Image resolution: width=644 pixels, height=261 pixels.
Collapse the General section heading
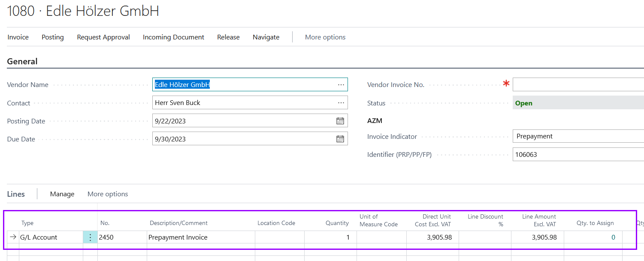(x=22, y=61)
